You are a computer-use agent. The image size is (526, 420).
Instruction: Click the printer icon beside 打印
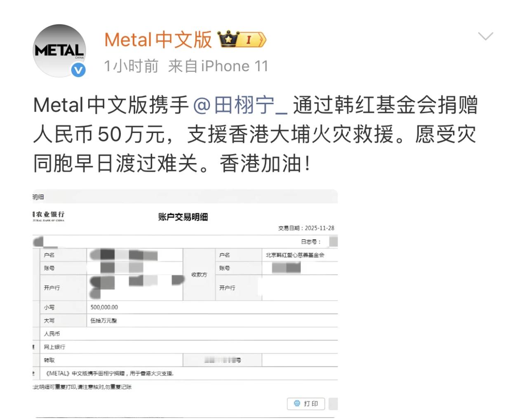click(x=297, y=404)
